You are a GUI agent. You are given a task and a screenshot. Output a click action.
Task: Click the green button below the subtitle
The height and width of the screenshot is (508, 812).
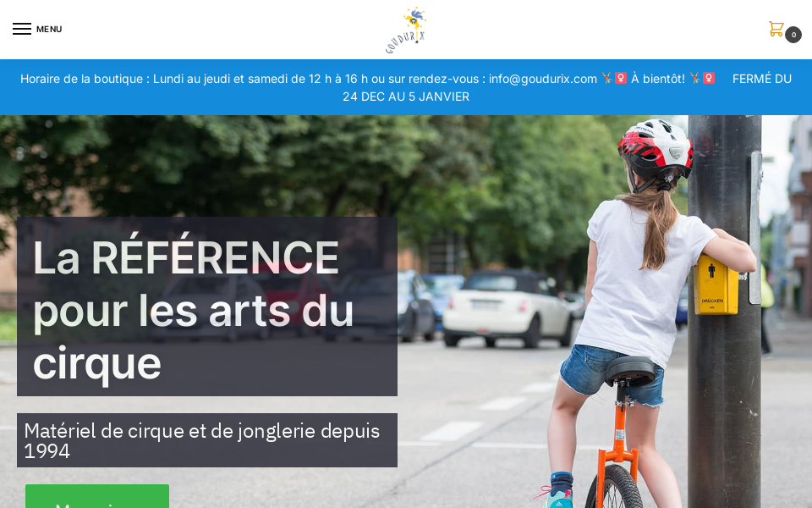click(x=97, y=496)
